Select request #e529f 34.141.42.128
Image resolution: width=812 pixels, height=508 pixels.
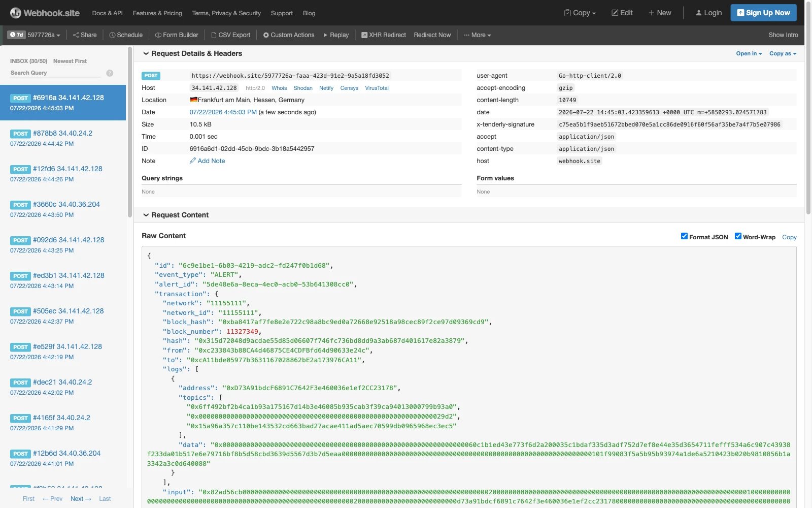coord(63,352)
